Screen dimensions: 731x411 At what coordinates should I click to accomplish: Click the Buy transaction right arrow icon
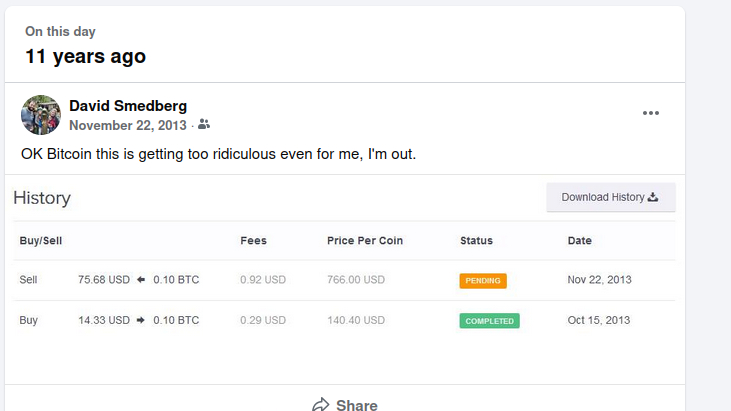141,320
